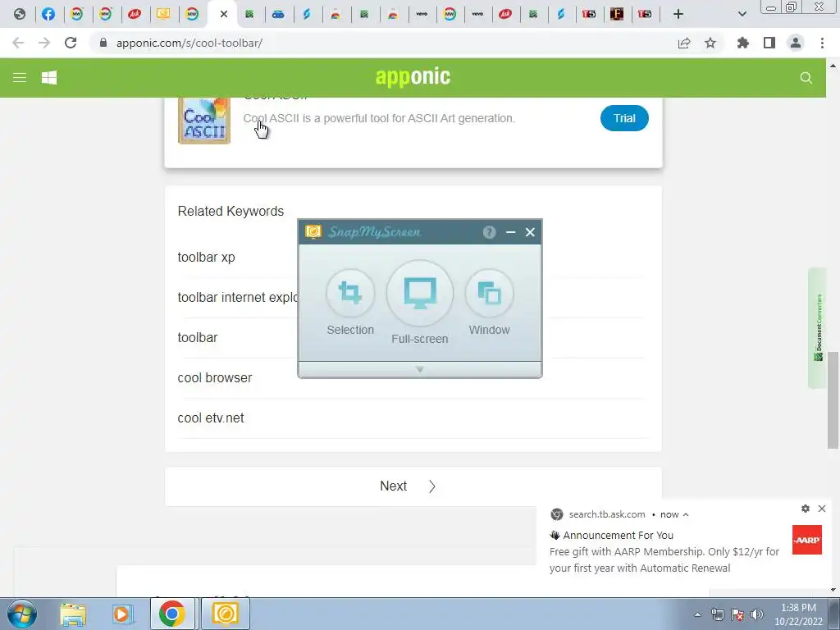Click the Windows logo in apponic header
This screenshot has height=630, width=840.
pyautogui.click(x=49, y=78)
